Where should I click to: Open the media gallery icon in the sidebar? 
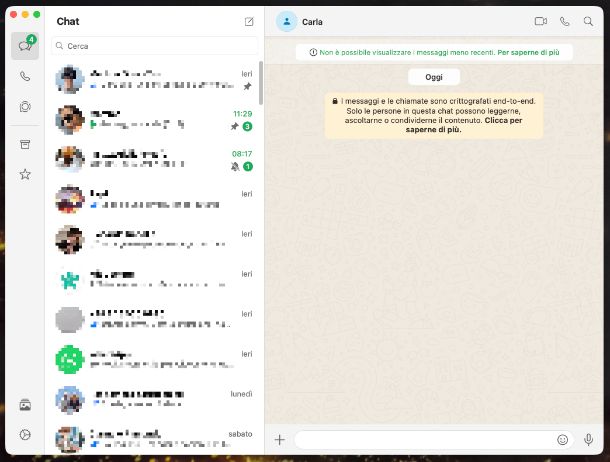pyautogui.click(x=25, y=405)
